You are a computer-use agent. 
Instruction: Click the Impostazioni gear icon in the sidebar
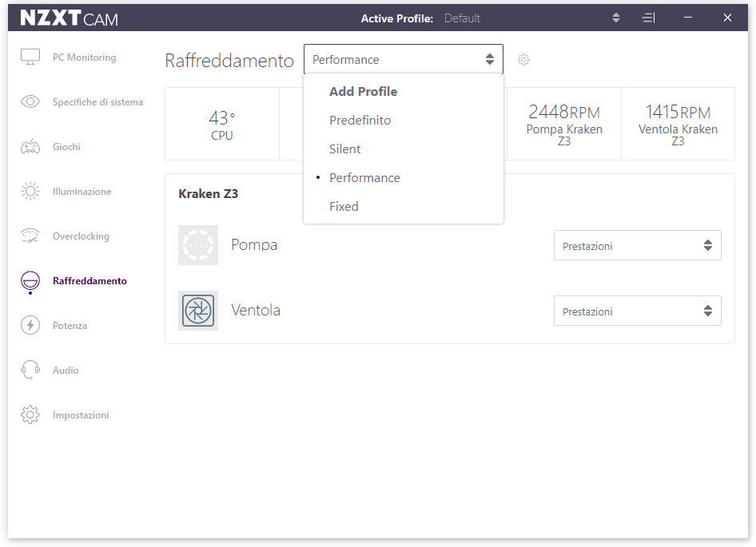click(30, 414)
